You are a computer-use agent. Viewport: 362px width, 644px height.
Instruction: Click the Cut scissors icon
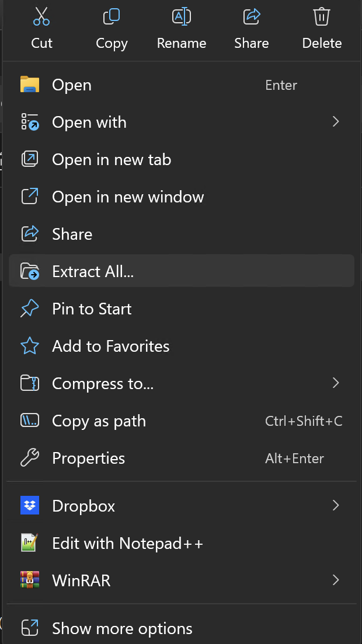[41, 16]
